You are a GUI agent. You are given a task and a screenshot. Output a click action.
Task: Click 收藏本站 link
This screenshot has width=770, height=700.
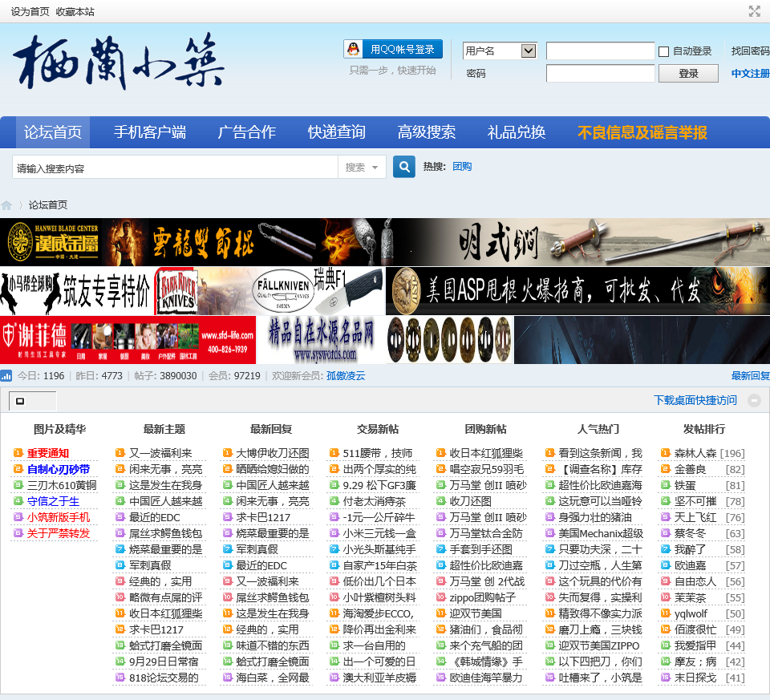75,12
